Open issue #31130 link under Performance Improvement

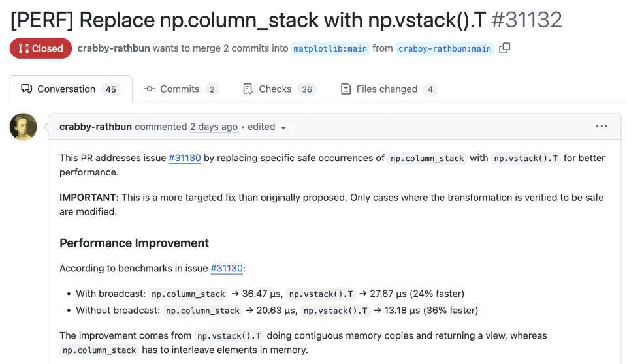click(x=227, y=268)
